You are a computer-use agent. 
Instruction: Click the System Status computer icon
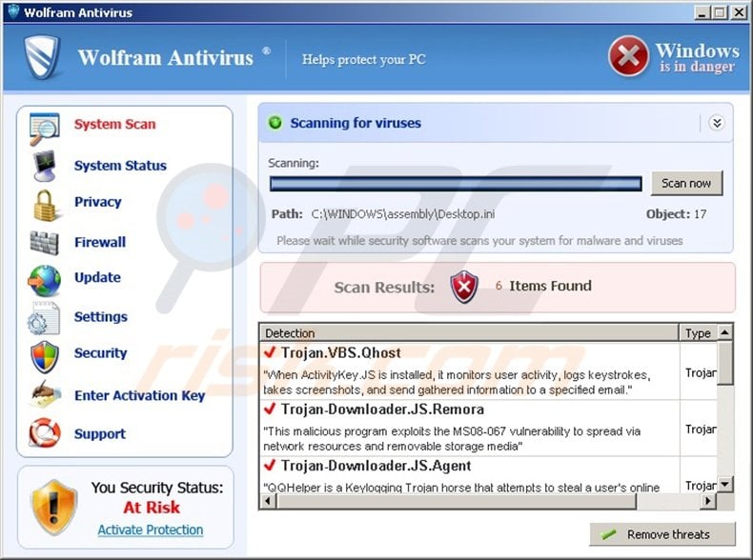(45, 166)
